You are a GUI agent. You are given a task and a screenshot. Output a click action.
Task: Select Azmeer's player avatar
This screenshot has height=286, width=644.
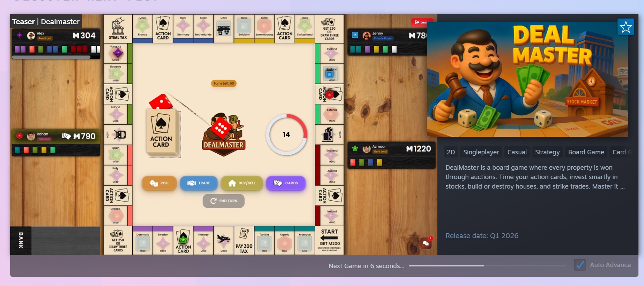(x=367, y=149)
